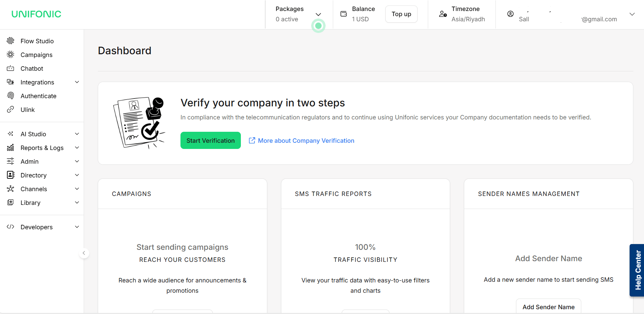Open More about Company Verification link
This screenshot has height=314, width=644.
point(306,141)
